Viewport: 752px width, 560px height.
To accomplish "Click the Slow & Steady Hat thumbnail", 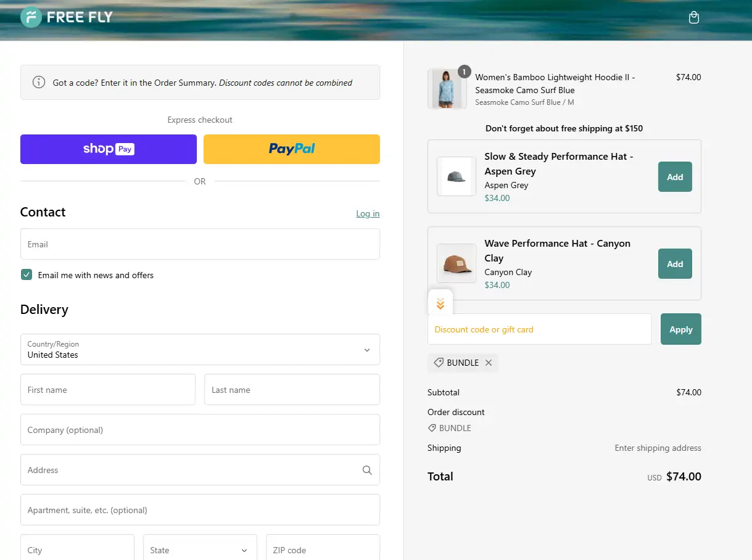I will [x=457, y=176].
